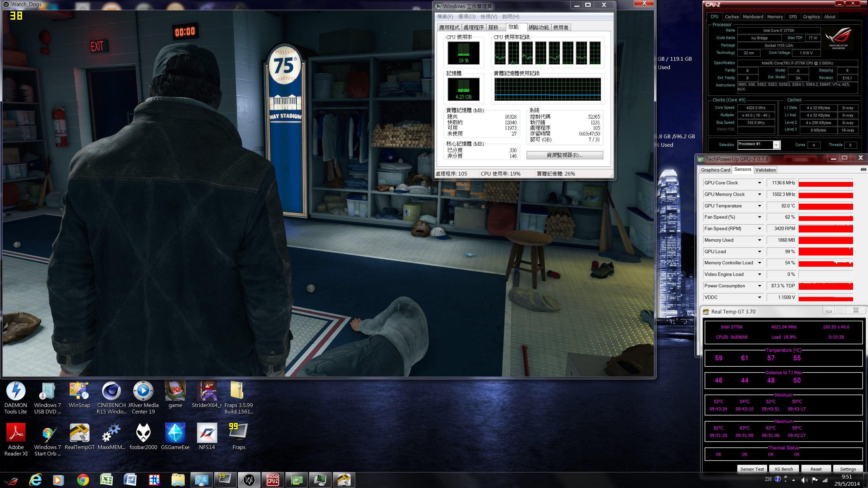Click 資源監視器(R)... button
This screenshot has width=868, height=488.
point(565,155)
